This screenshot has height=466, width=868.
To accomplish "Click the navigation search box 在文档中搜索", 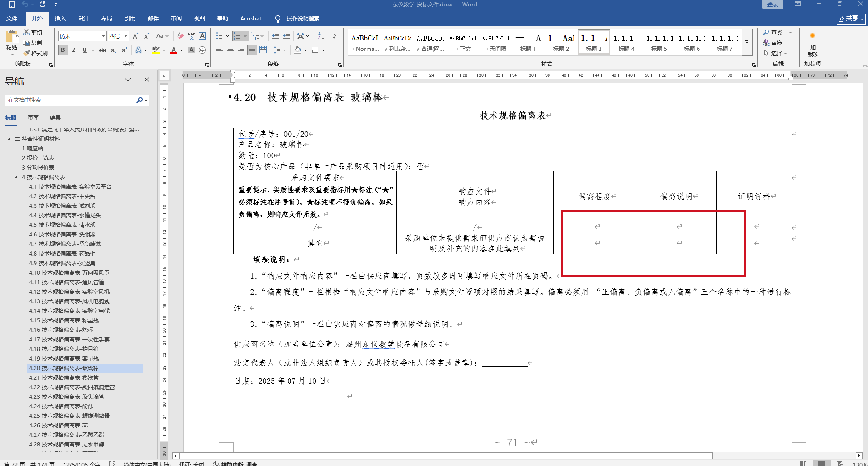I will 70,100.
